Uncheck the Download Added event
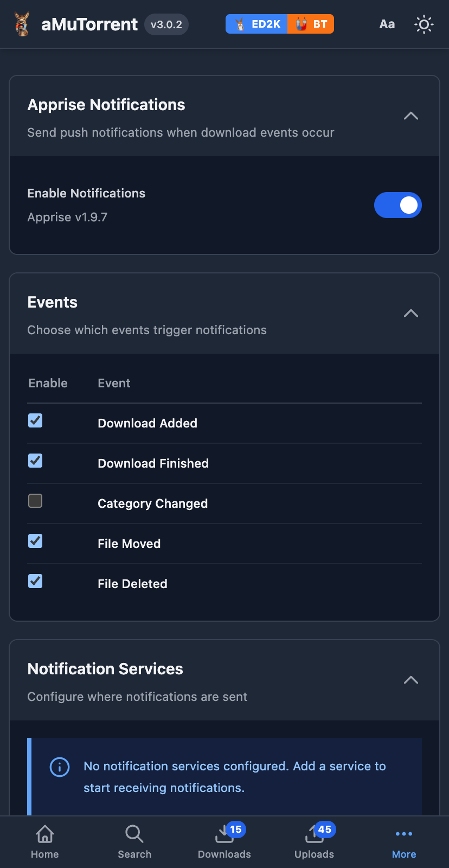This screenshot has height=868, width=449. point(35,420)
